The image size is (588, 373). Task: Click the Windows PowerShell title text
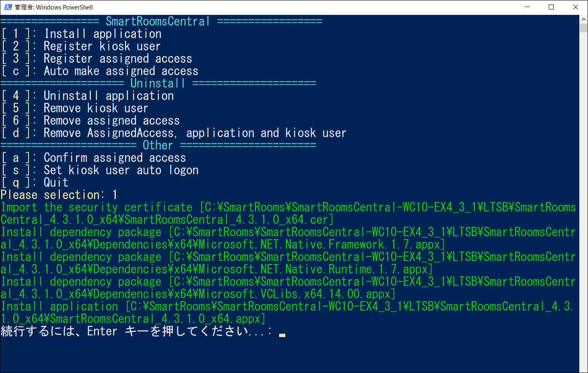(x=54, y=7)
